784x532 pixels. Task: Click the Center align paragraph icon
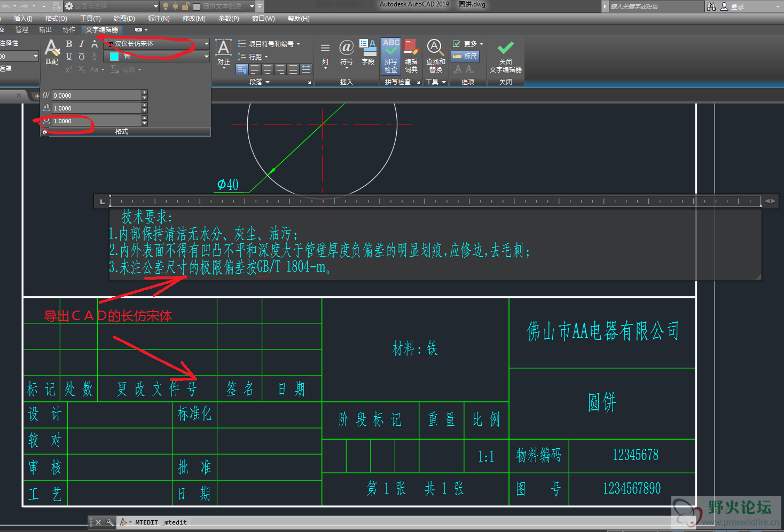(268, 69)
